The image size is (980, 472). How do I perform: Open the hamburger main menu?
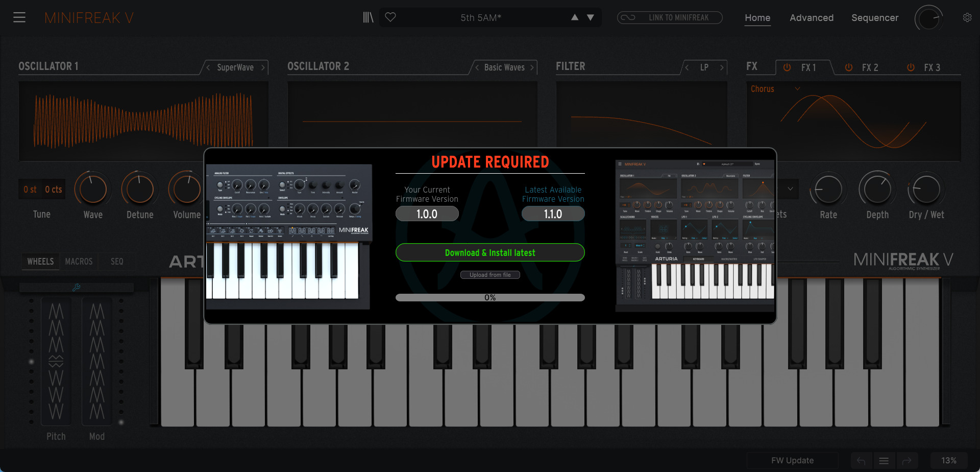19,17
